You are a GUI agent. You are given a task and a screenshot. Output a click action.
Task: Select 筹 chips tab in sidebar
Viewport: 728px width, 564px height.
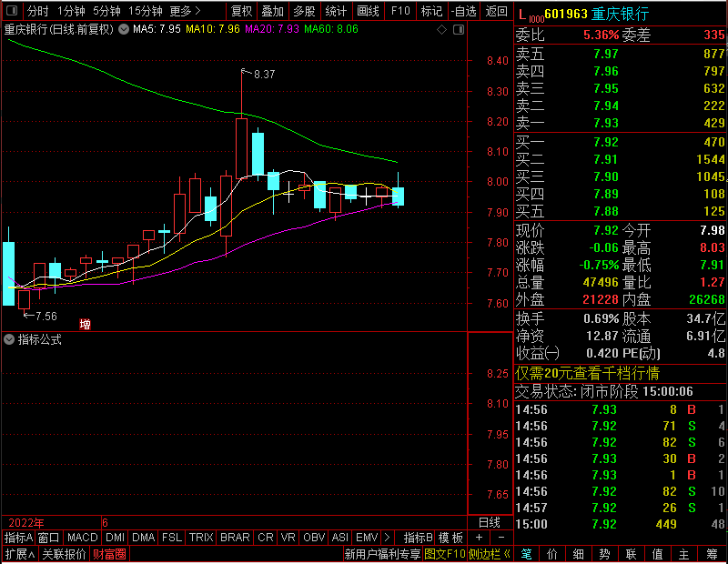coord(713,554)
